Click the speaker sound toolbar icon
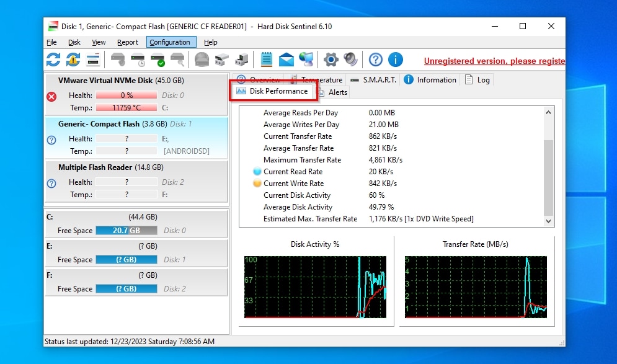Screen dimensions: 617x364 350,60
